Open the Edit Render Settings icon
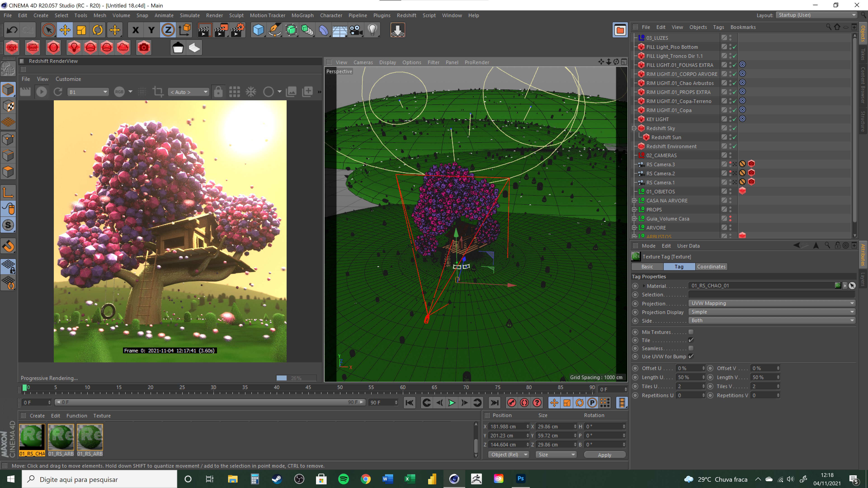 (238, 30)
